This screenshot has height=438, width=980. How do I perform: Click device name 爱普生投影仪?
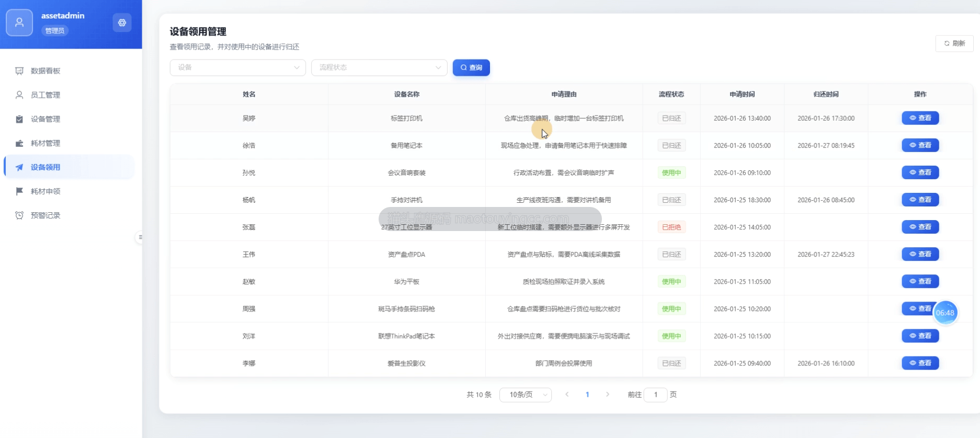click(407, 363)
